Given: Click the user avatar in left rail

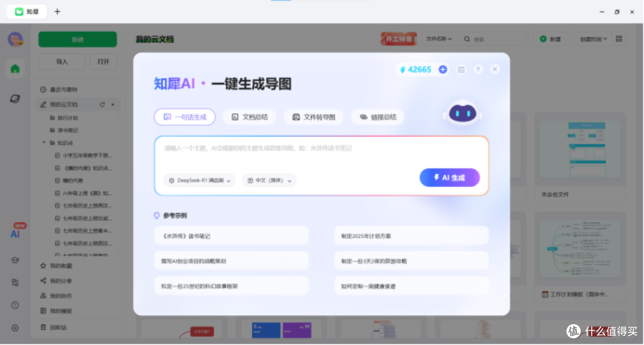Looking at the screenshot, I should (15, 39).
